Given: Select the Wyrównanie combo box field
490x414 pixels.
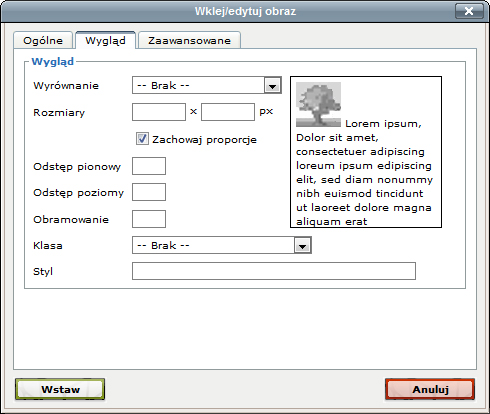Looking at the screenshot, I should [207, 86].
